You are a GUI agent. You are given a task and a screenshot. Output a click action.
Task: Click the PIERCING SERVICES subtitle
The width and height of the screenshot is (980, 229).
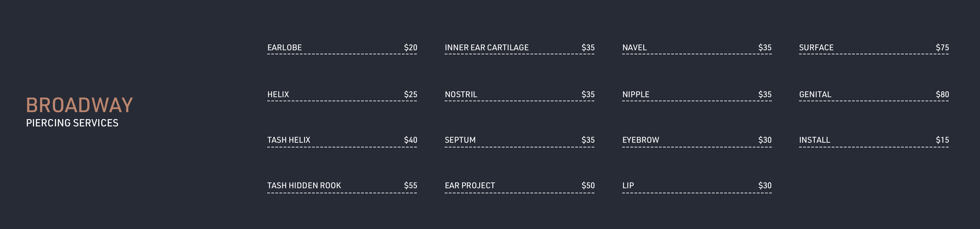tap(72, 123)
